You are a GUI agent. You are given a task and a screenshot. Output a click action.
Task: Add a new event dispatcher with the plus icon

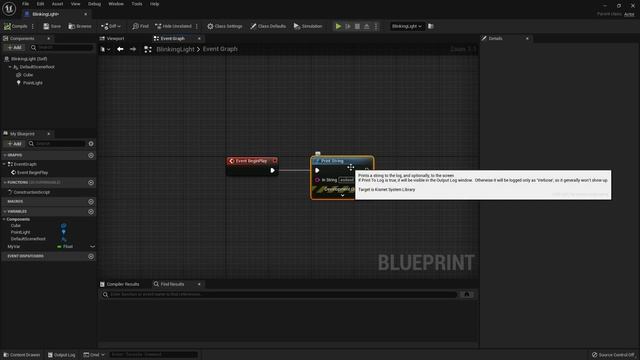click(91, 256)
